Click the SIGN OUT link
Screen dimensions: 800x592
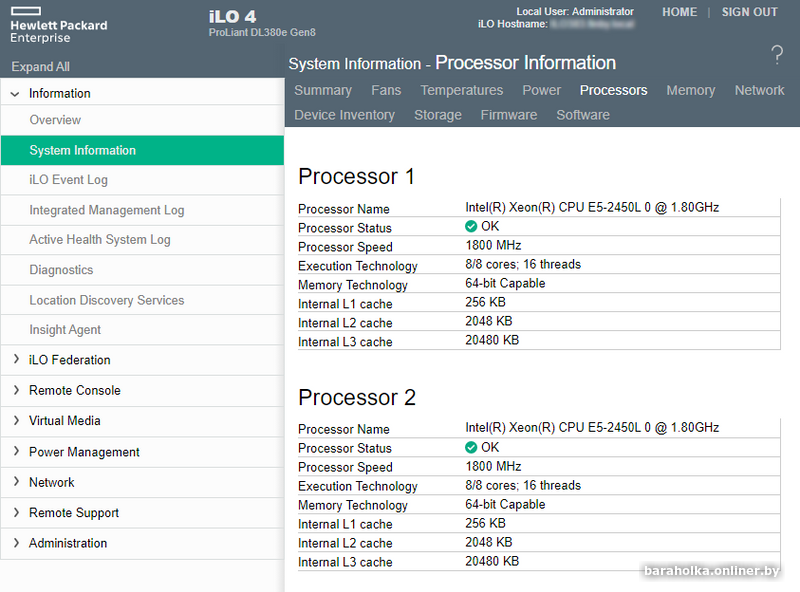coord(749,12)
